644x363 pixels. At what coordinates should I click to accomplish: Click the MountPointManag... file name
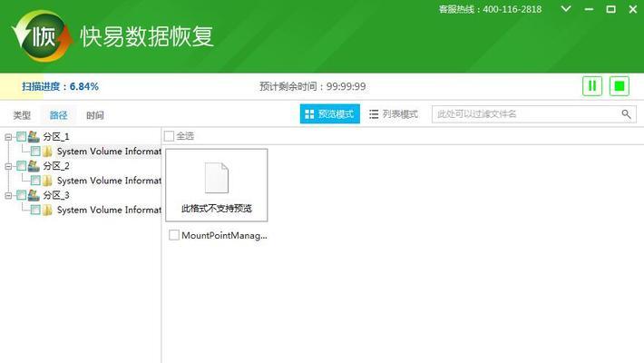[x=224, y=235]
